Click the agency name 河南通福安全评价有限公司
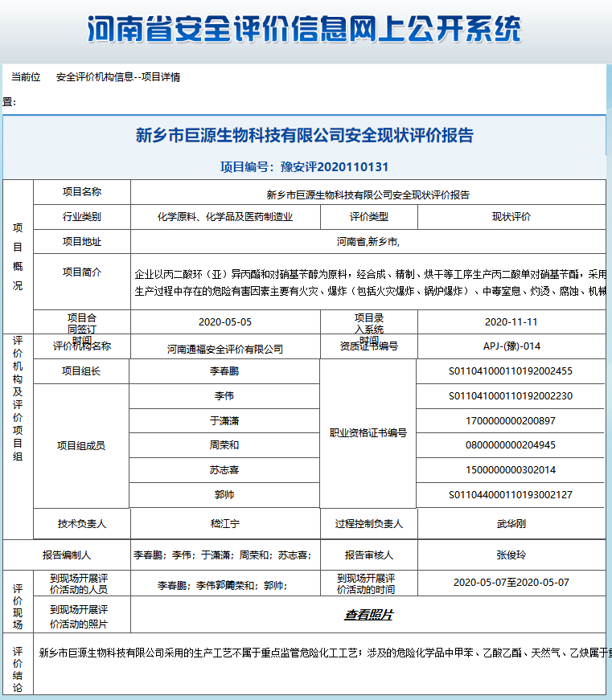The width and height of the screenshot is (612, 700). tap(225, 349)
